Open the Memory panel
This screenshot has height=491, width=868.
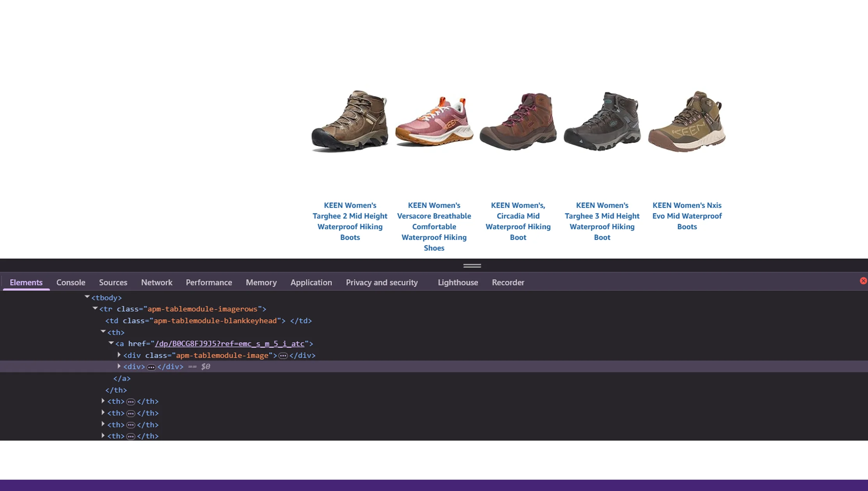pyautogui.click(x=261, y=282)
